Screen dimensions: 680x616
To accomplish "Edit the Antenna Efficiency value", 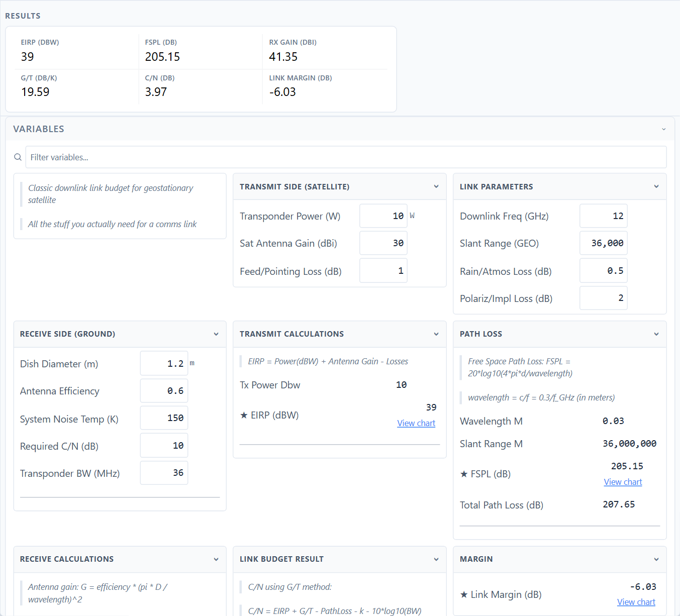I will click(x=164, y=391).
